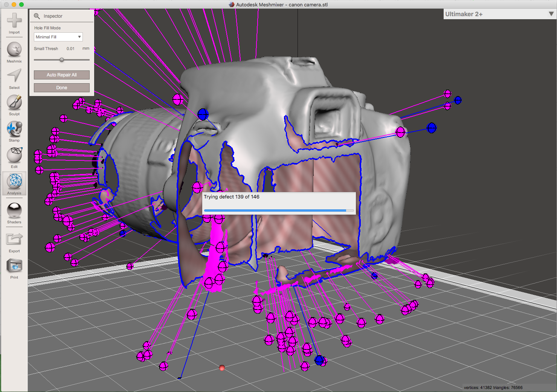Image resolution: width=557 pixels, height=392 pixels.
Task: Click Auto Repair All button
Action: pyautogui.click(x=62, y=75)
